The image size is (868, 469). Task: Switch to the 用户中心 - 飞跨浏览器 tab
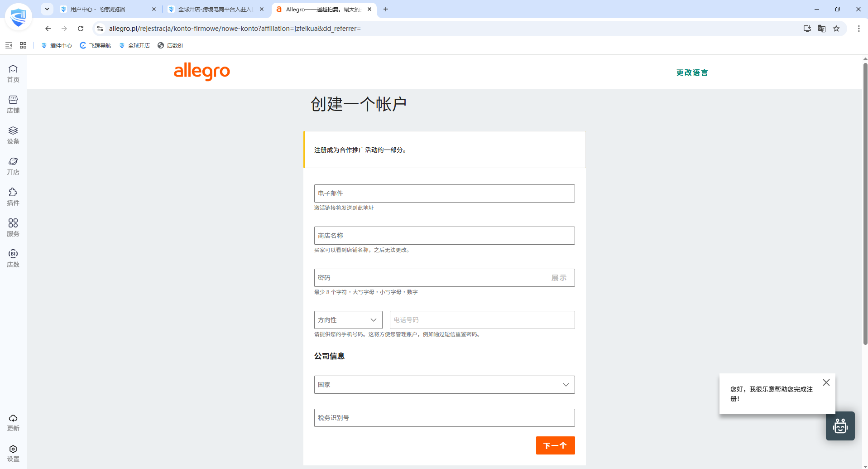pos(108,9)
